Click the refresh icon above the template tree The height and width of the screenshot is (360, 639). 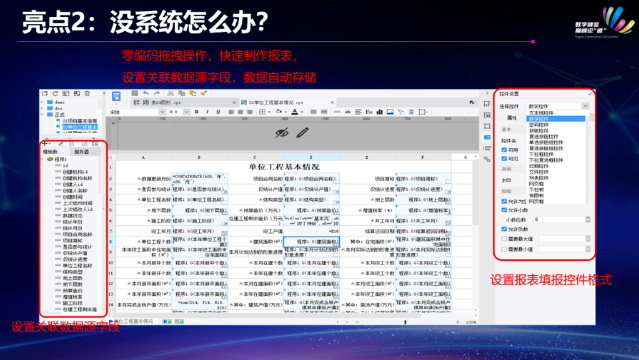(x=55, y=94)
